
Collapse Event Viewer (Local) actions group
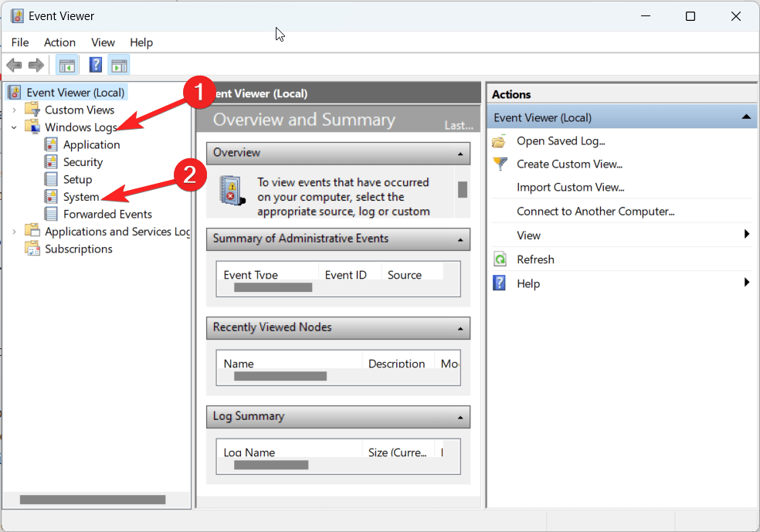[746, 117]
